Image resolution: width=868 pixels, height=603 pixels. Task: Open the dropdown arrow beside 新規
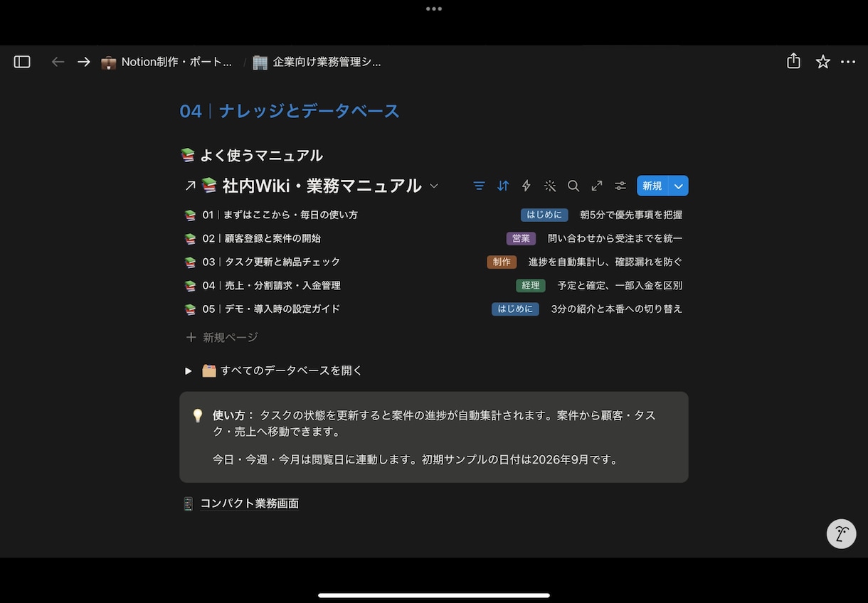(x=679, y=186)
